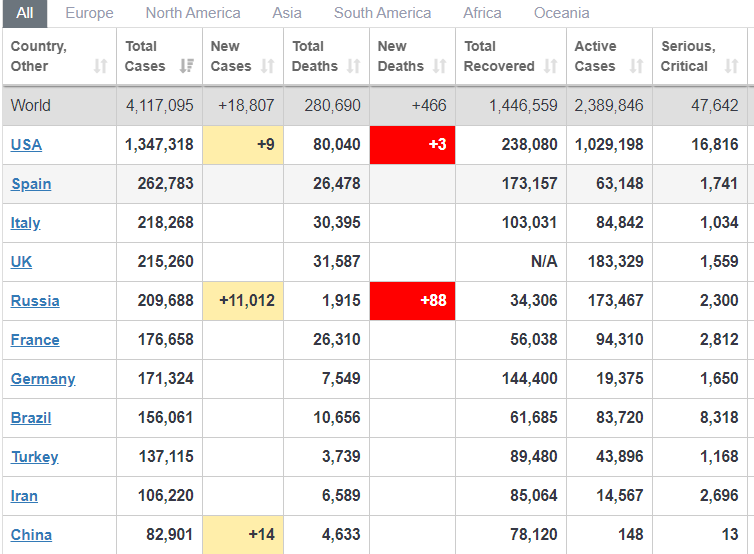Sort Active Cases column icon
Screen dimensions: 754x554
(x=636, y=66)
